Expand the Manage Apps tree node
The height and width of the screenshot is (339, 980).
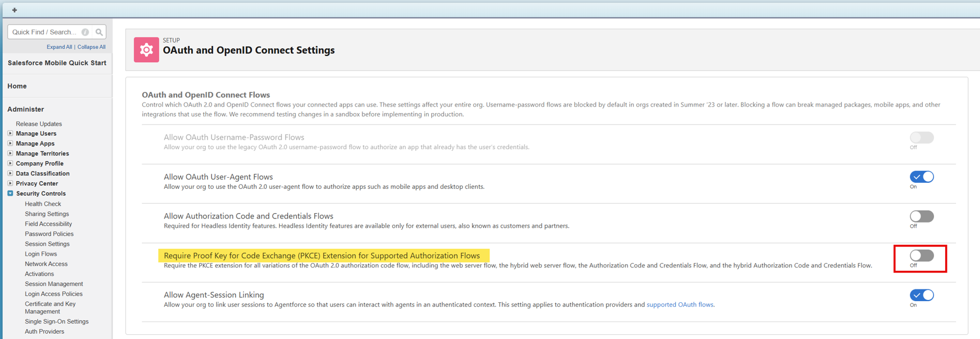tap(10, 143)
